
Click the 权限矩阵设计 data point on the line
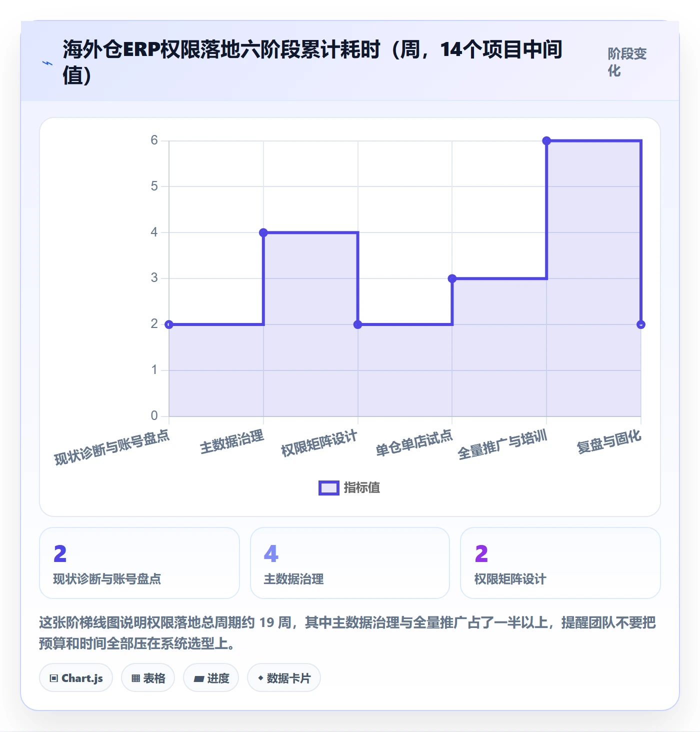[x=358, y=324]
